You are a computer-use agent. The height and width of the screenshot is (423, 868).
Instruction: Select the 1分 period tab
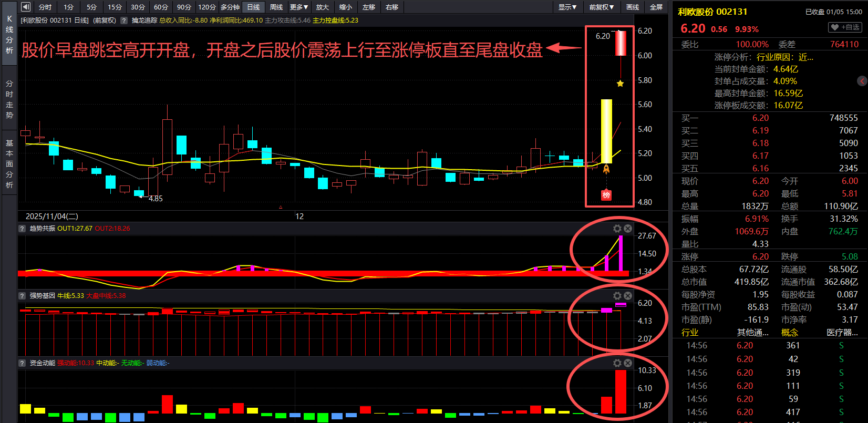pos(68,7)
